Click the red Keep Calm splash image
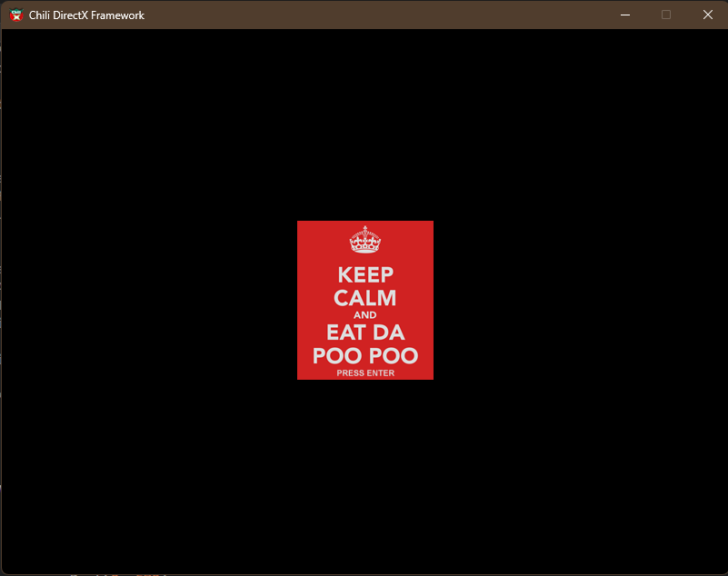The width and height of the screenshot is (728, 576). click(364, 300)
